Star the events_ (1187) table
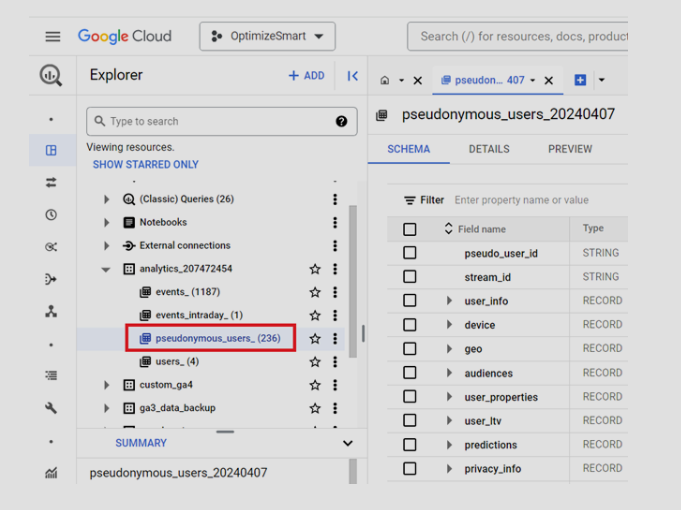Image resolution: width=681 pixels, height=510 pixels. pos(315,292)
